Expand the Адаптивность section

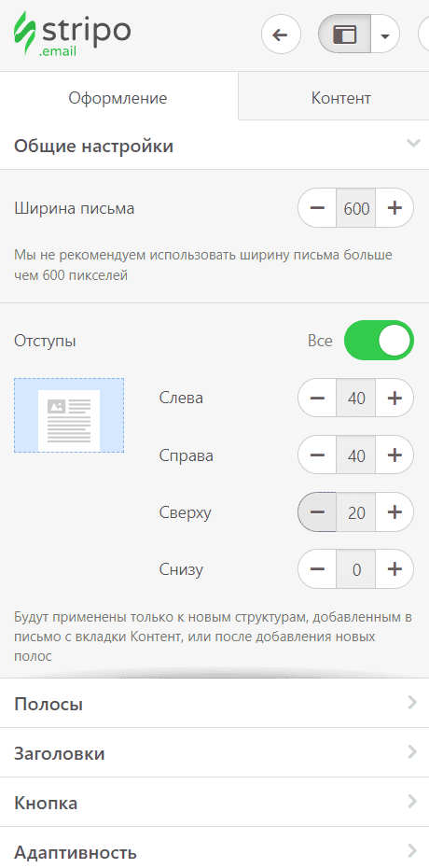click(x=214, y=849)
